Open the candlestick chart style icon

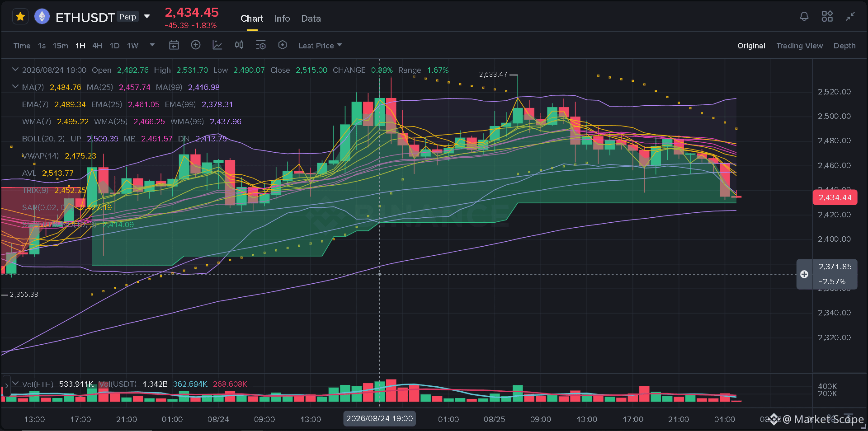coord(239,45)
